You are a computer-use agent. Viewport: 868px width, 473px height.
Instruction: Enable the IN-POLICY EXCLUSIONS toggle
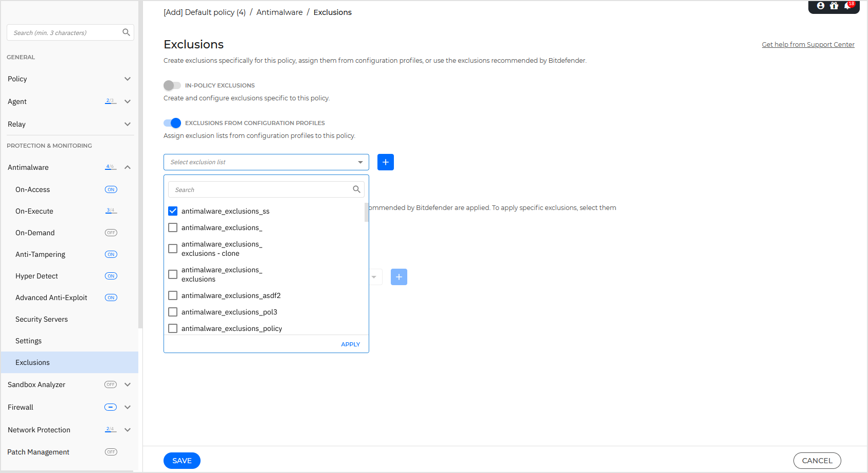(172, 85)
